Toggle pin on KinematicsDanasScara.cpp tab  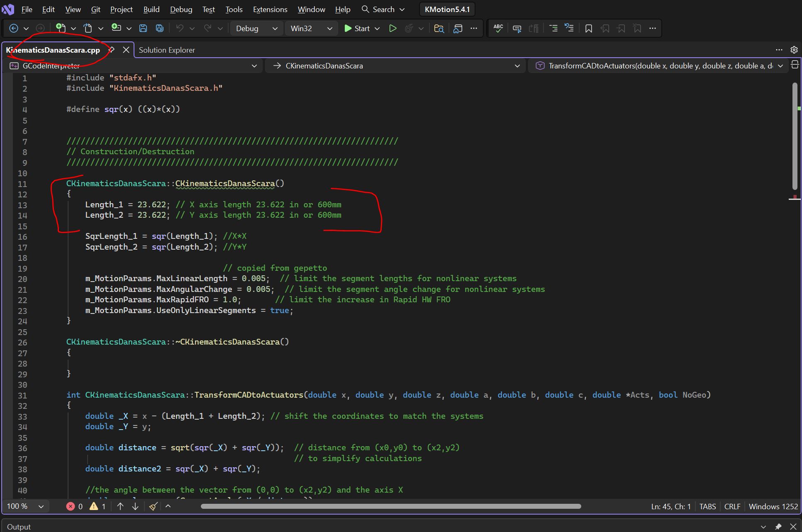click(x=112, y=50)
